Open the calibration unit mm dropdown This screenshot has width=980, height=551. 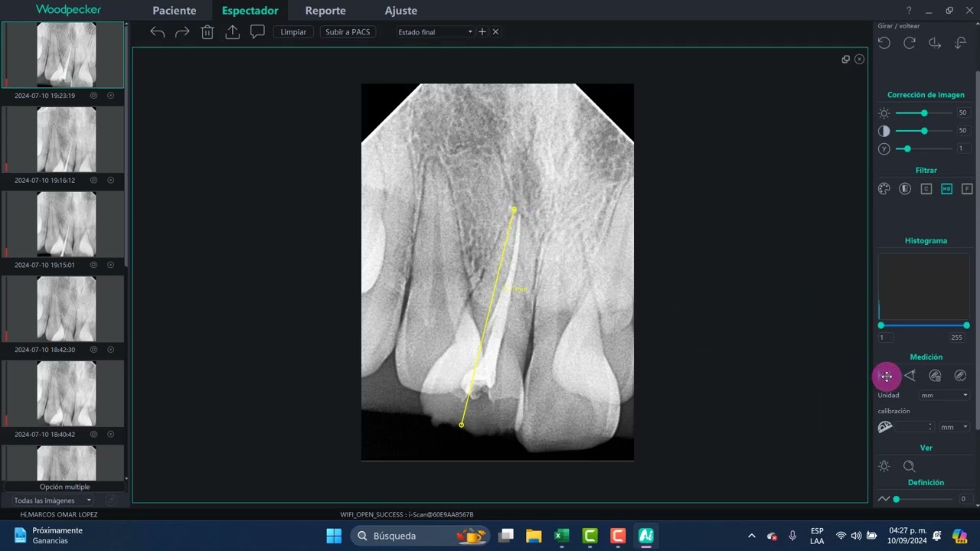click(x=954, y=427)
